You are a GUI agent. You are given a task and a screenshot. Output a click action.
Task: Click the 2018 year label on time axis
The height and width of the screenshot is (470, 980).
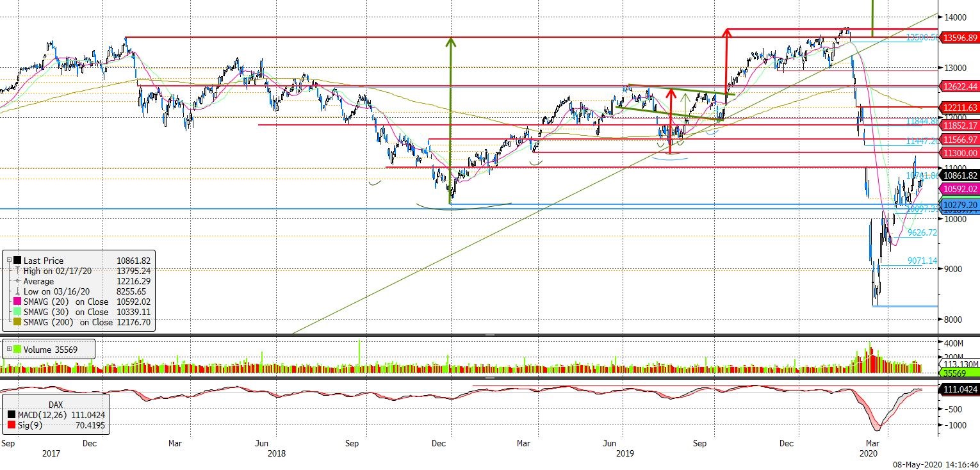pyautogui.click(x=277, y=453)
